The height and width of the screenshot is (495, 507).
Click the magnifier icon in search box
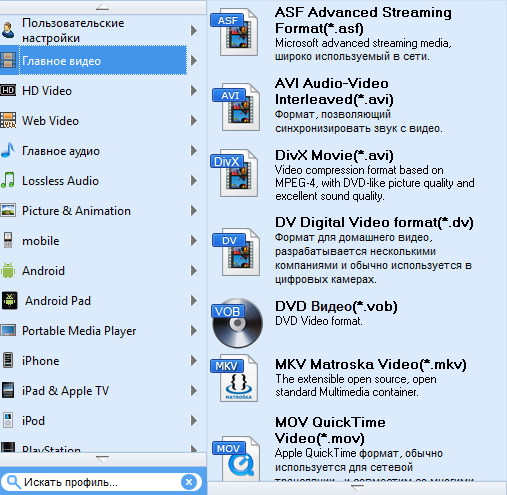coord(13,482)
